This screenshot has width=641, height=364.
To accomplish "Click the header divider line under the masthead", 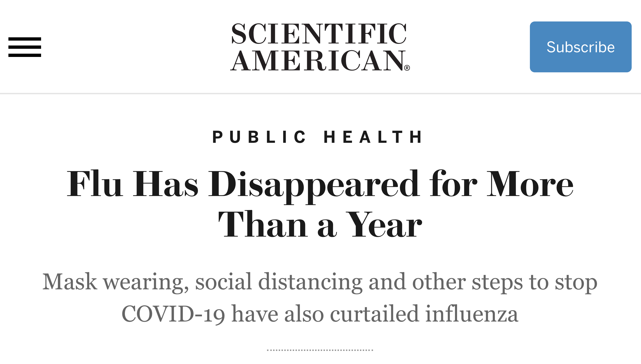I will coord(320,94).
